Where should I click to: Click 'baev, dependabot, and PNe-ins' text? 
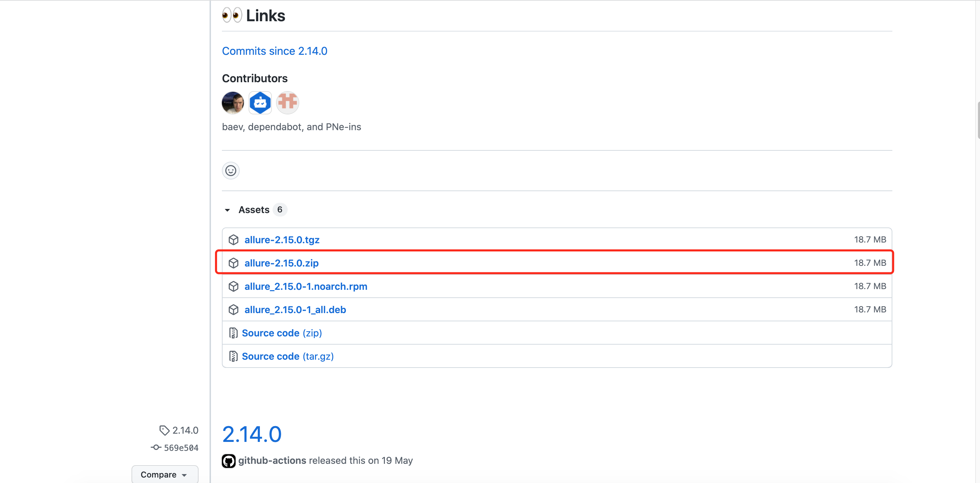(291, 127)
